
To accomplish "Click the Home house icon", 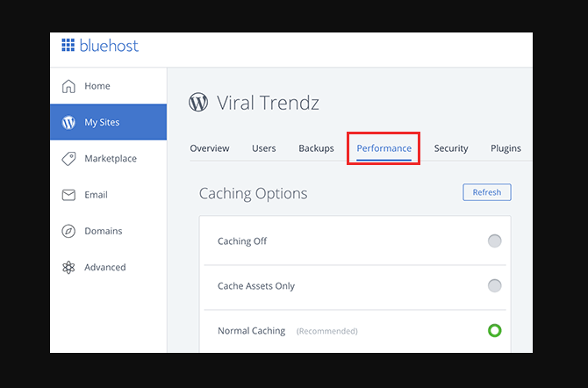I will (x=68, y=86).
